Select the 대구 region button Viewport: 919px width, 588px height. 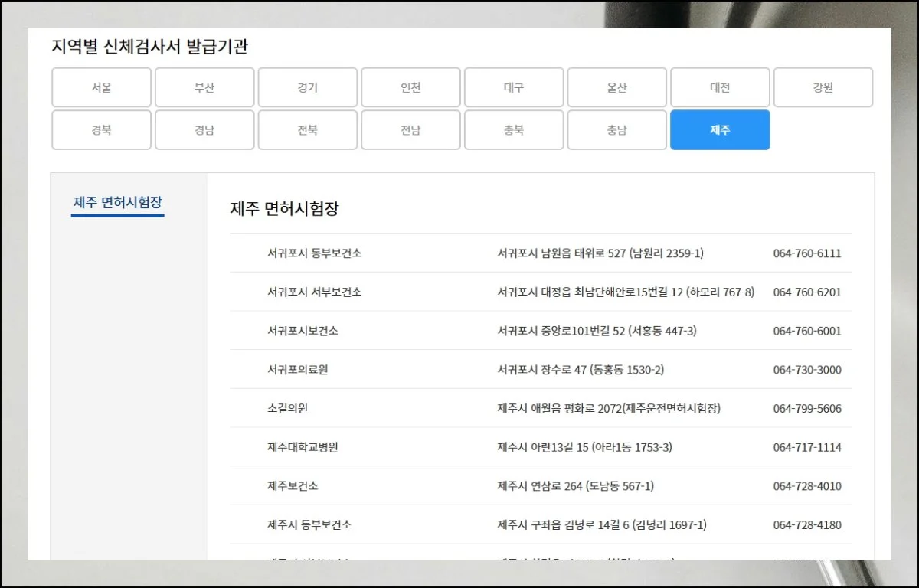click(x=514, y=87)
